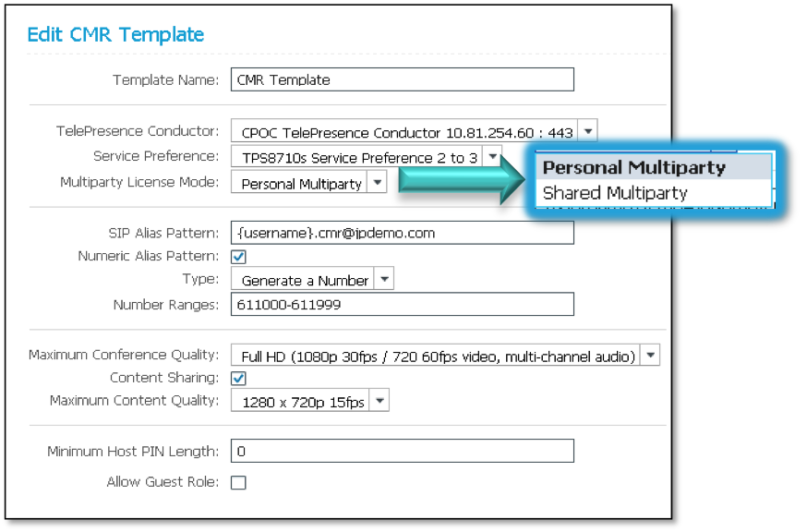This screenshot has height=532, width=807.
Task: Uncheck the Numeric Alias Pattern checkbox
Action: [x=238, y=257]
